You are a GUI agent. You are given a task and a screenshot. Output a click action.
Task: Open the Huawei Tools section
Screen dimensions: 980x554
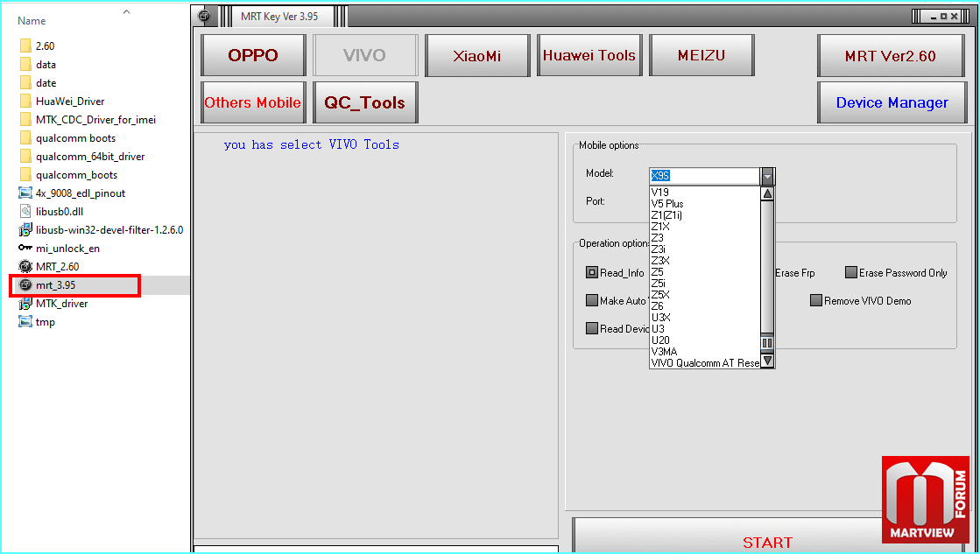(x=589, y=55)
